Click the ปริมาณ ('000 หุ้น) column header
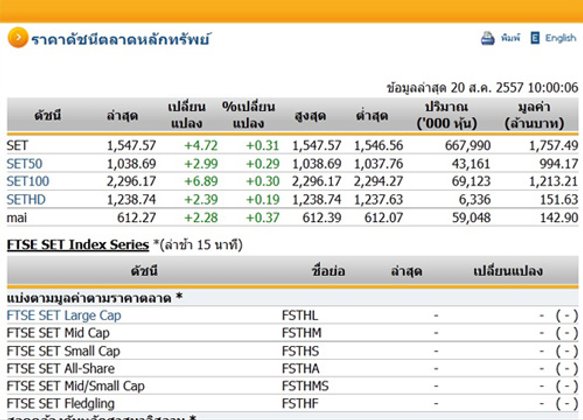583x420 pixels. [x=447, y=116]
